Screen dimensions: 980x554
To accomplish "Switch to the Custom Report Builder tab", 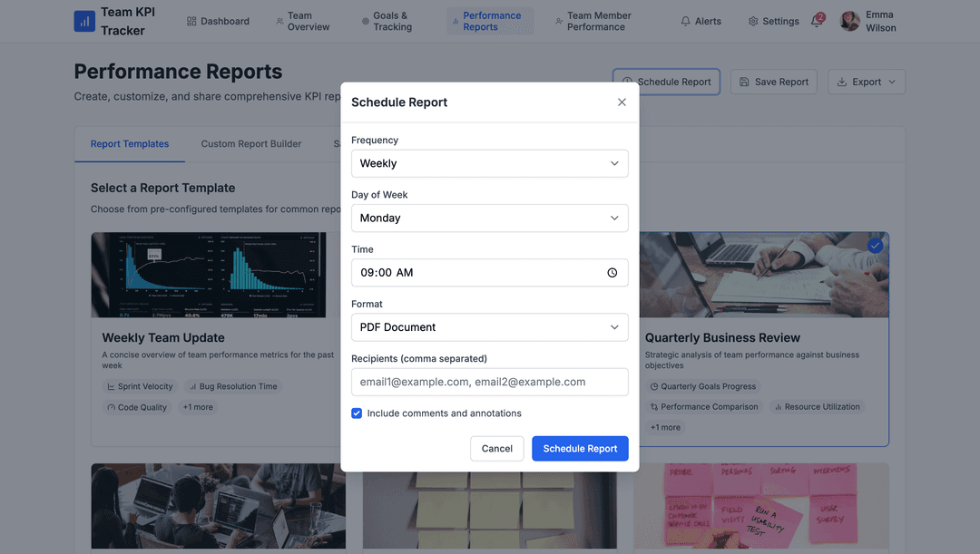I will pyautogui.click(x=250, y=143).
